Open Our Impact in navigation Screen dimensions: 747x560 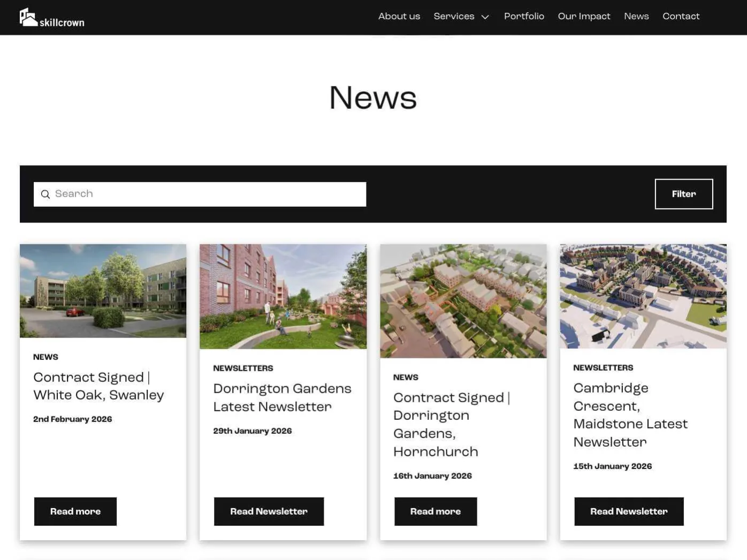click(x=583, y=17)
